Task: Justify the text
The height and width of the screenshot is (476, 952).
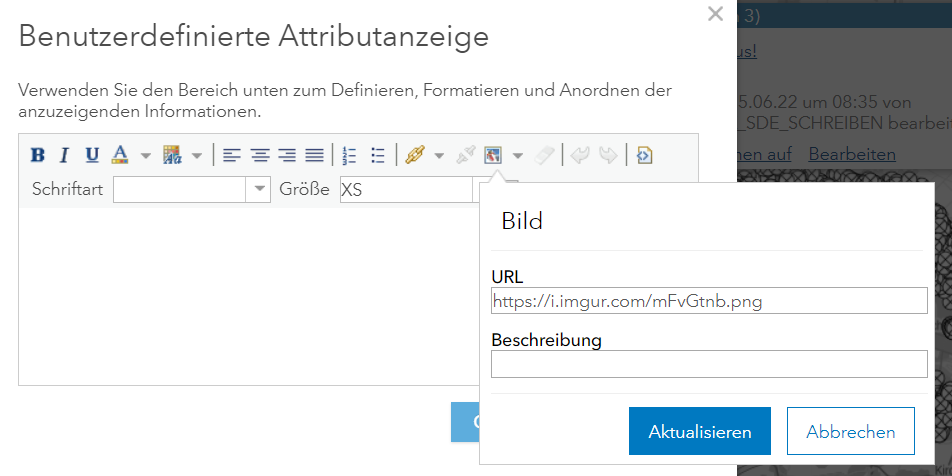Action: coord(314,155)
